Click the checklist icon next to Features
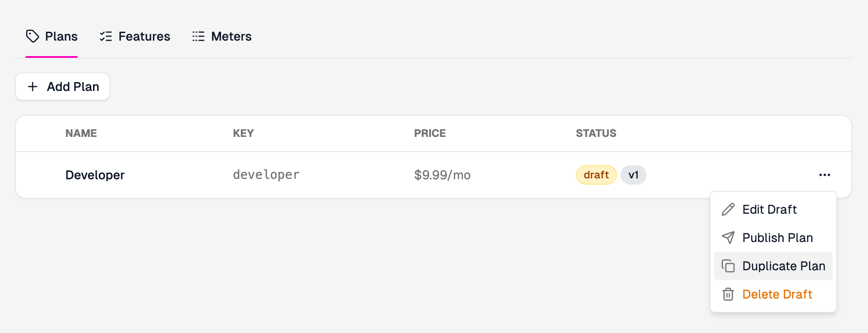The height and width of the screenshot is (333, 868). [x=106, y=36]
